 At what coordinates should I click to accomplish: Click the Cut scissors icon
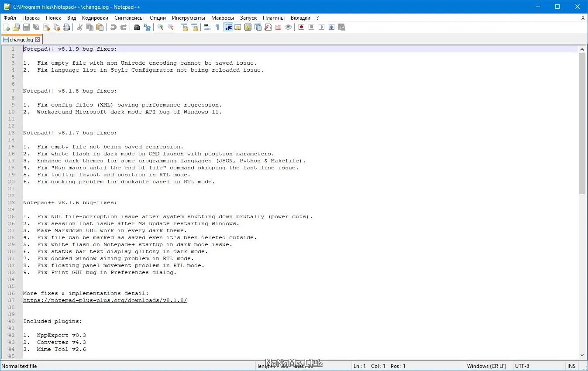coord(80,27)
